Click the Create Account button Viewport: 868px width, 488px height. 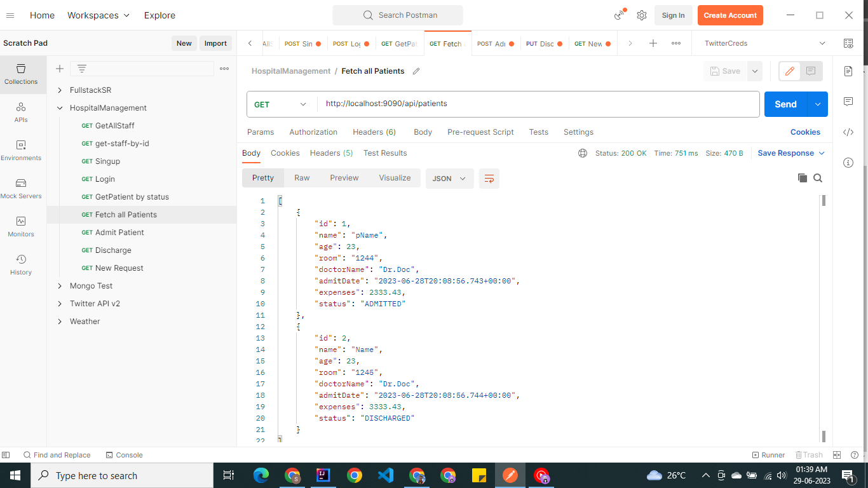(x=730, y=15)
